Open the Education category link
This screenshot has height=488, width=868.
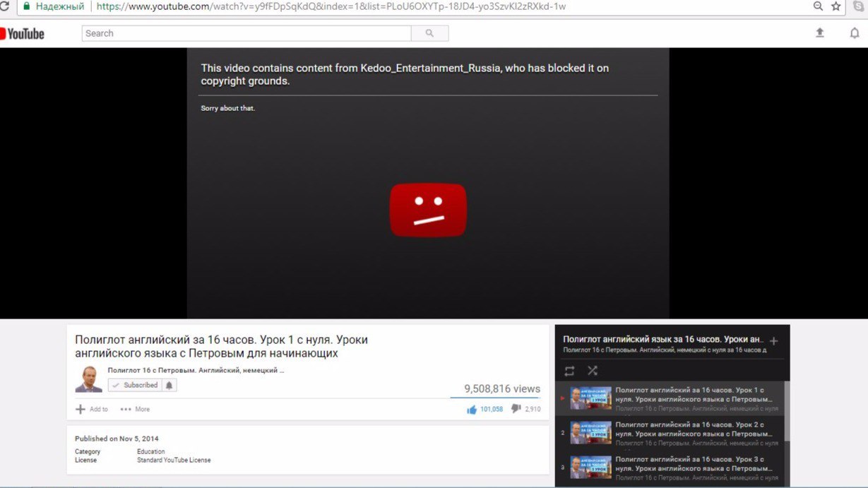(151, 451)
